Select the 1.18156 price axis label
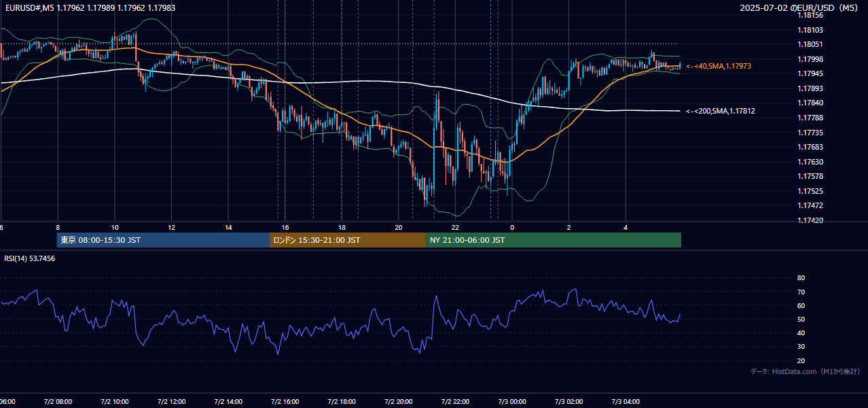The width and height of the screenshot is (868, 408). click(810, 15)
